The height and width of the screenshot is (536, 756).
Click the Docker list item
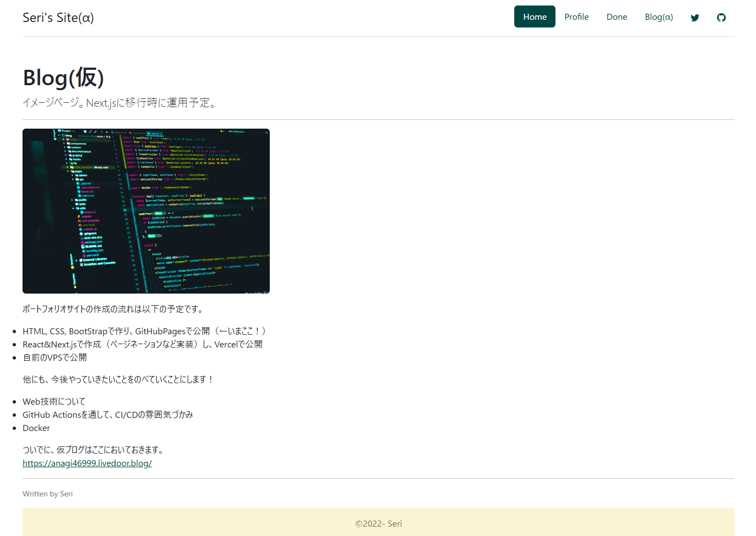click(x=36, y=428)
